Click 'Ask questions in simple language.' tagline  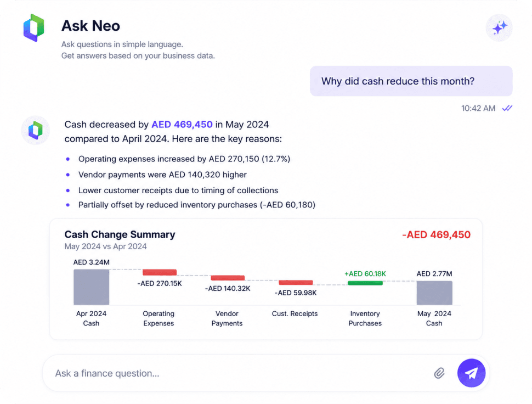click(x=122, y=44)
